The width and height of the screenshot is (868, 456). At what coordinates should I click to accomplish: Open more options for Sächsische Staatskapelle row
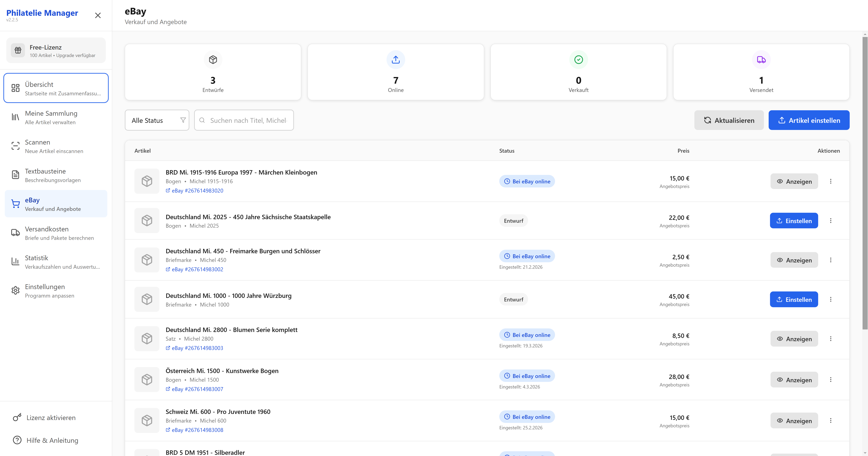tap(831, 221)
